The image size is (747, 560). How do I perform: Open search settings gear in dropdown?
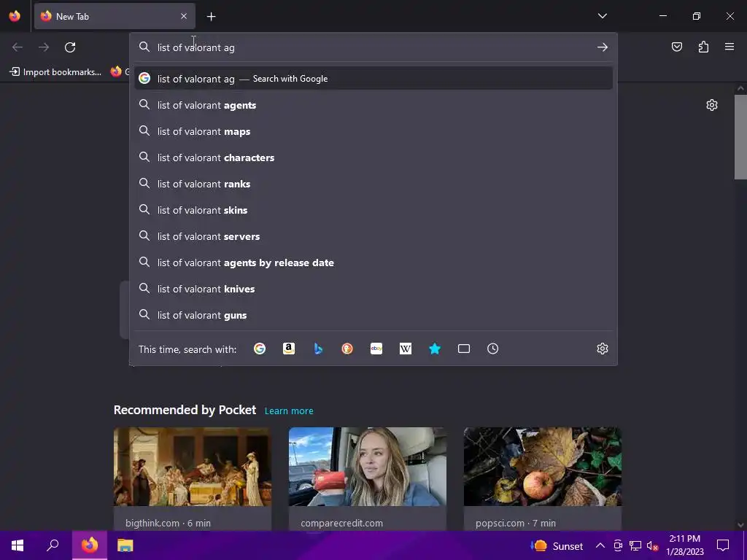602,349
